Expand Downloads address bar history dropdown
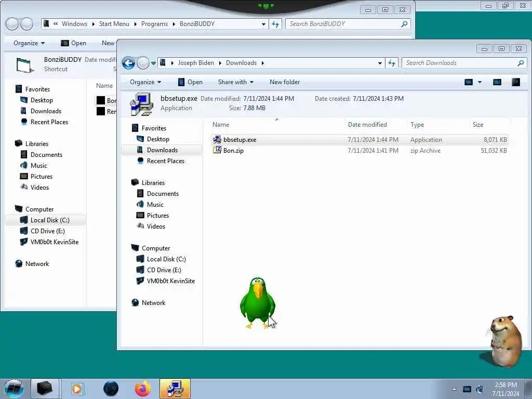532x399 pixels. point(380,63)
